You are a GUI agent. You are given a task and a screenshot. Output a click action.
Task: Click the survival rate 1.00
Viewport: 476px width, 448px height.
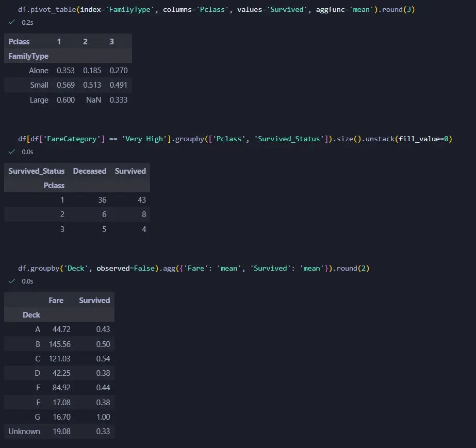[x=103, y=417]
